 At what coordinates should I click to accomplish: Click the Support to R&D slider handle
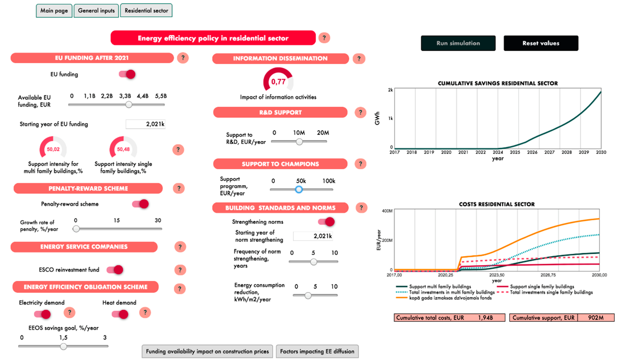coord(299,142)
